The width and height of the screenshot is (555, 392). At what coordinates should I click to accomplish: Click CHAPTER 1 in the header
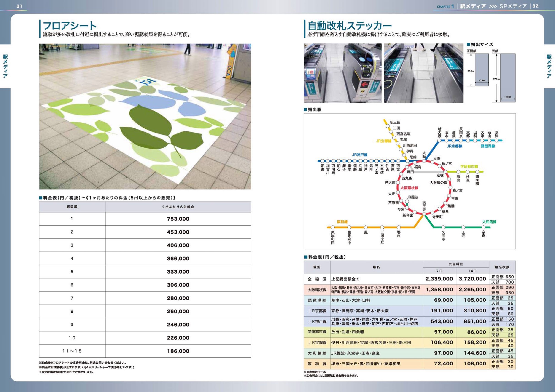(x=445, y=7)
